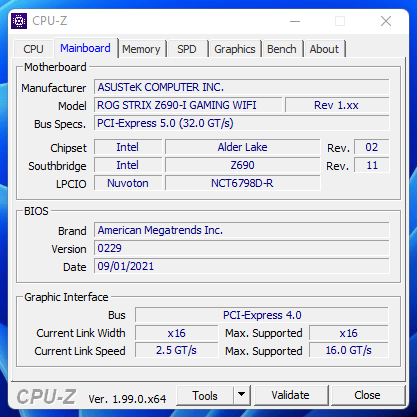Viewport: 417px width, 417px height.
Task: Click the model value ROG STRIX Z690-I GAMING WIFI
Action: (x=188, y=105)
